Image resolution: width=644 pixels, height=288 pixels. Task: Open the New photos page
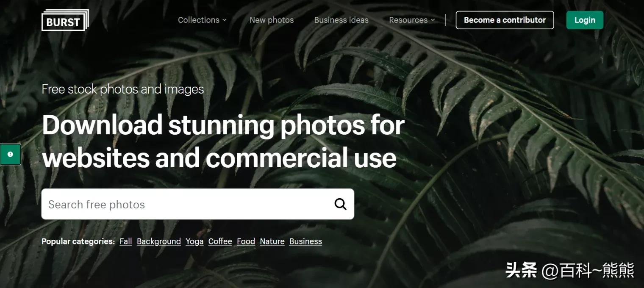(272, 20)
